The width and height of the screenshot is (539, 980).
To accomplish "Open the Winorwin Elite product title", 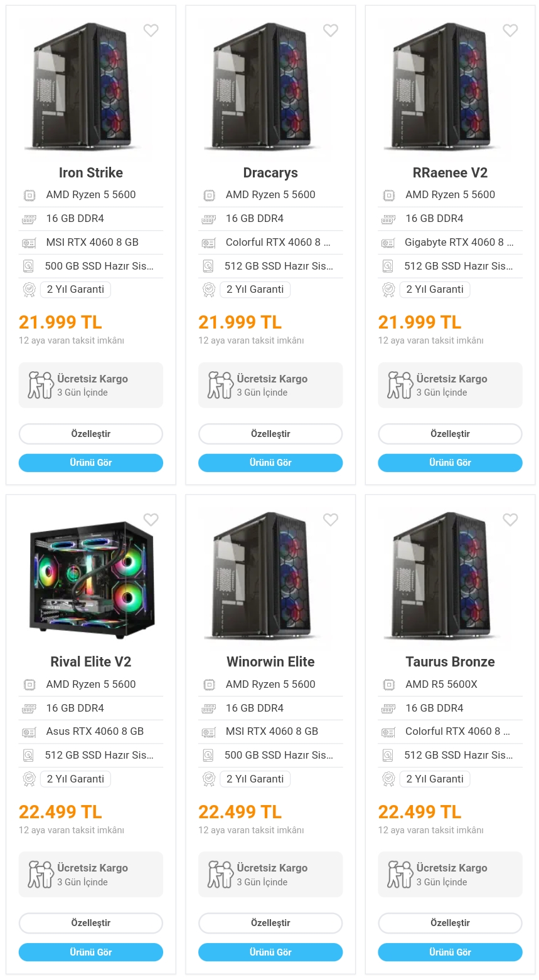I will point(270,661).
